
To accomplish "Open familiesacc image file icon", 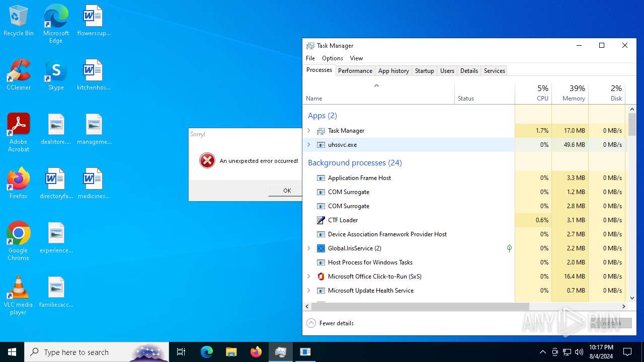I will (56, 293).
